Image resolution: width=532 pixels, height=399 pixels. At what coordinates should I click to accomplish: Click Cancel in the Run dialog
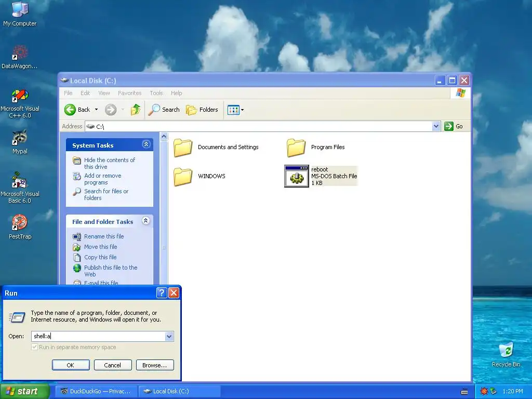pyautogui.click(x=113, y=365)
